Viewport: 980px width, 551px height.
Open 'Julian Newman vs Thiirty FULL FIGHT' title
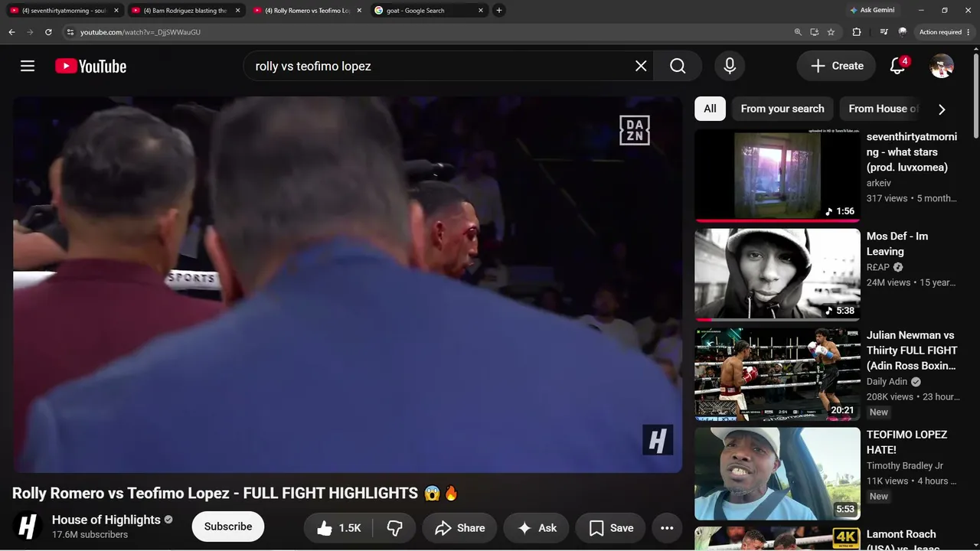[x=912, y=350]
